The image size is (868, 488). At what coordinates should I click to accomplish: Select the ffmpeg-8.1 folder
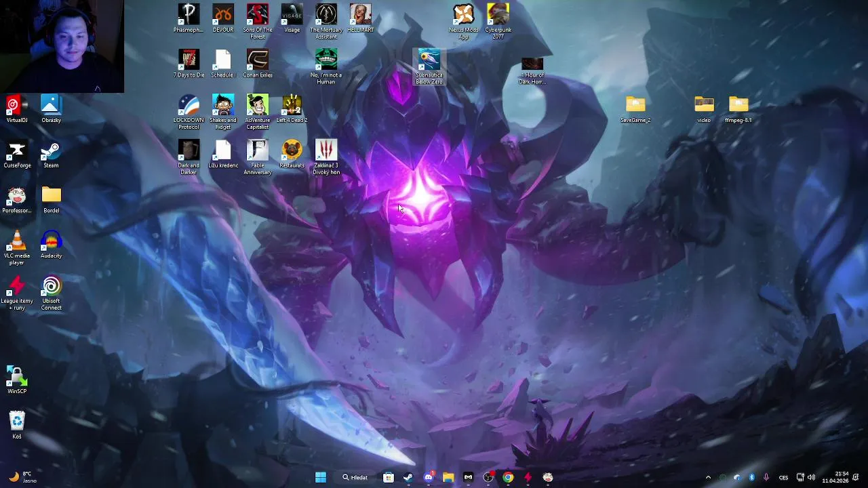(x=738, y=108)
